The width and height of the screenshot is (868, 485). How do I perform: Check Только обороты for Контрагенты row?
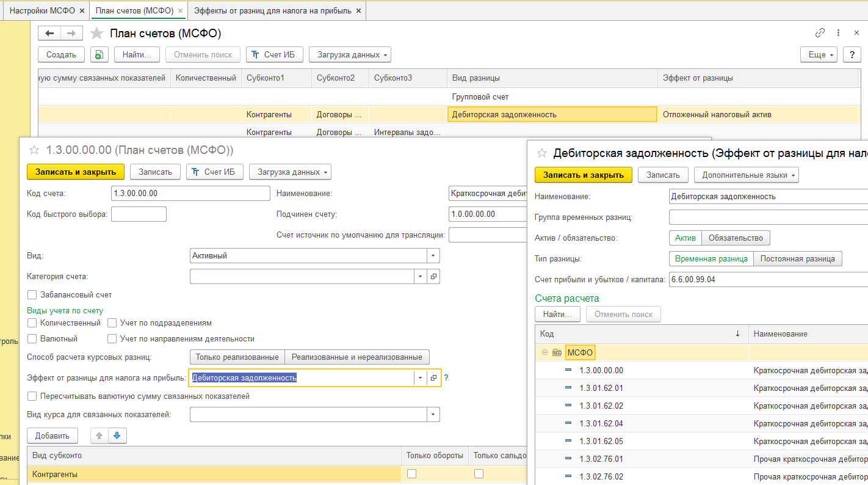click(412, 474)
